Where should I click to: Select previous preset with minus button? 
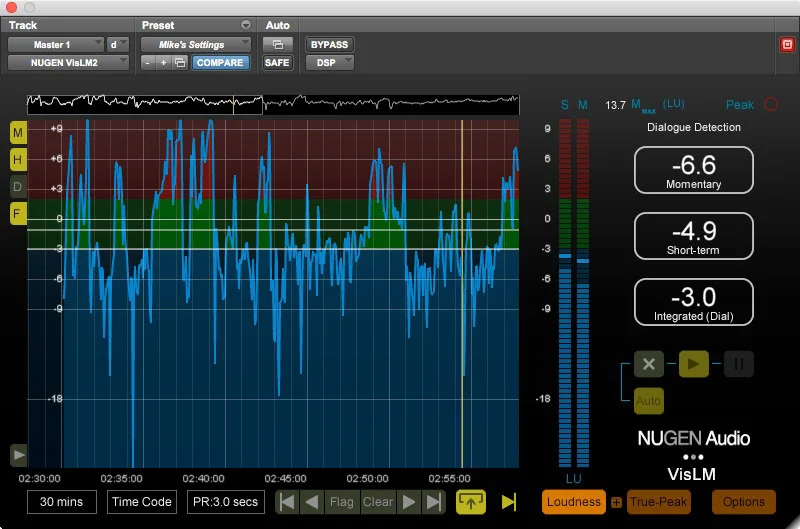[x=147, y=63]
